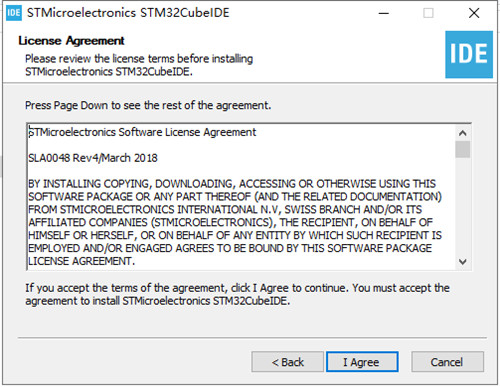This screenshot has height=387, width=500.
Task: Click the 'SLA0048 Rev4/March 2018' line
Action: pos(93,158)
